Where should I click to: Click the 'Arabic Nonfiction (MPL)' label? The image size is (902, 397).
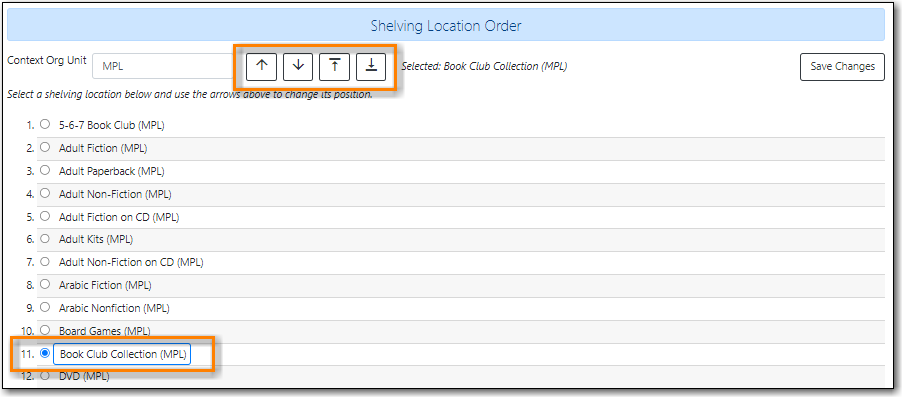114,308
